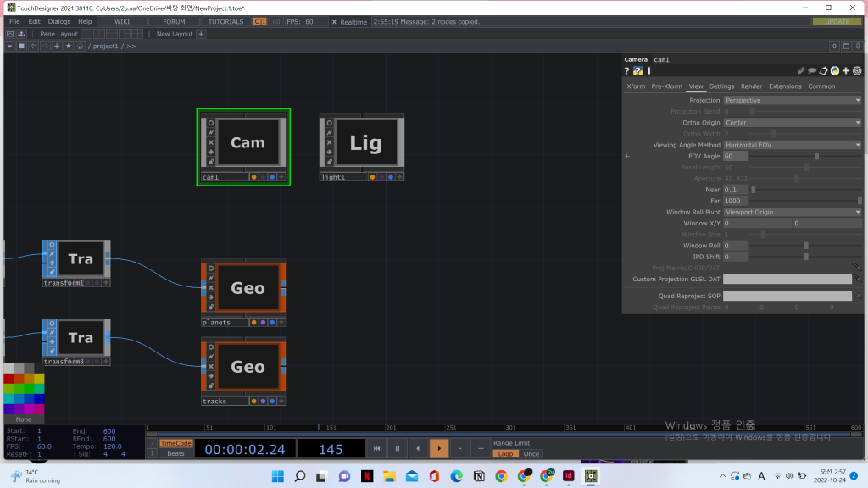Enable Once range limit mode
This screenshot has width=868, height=488.
click(x=531, y=454)
